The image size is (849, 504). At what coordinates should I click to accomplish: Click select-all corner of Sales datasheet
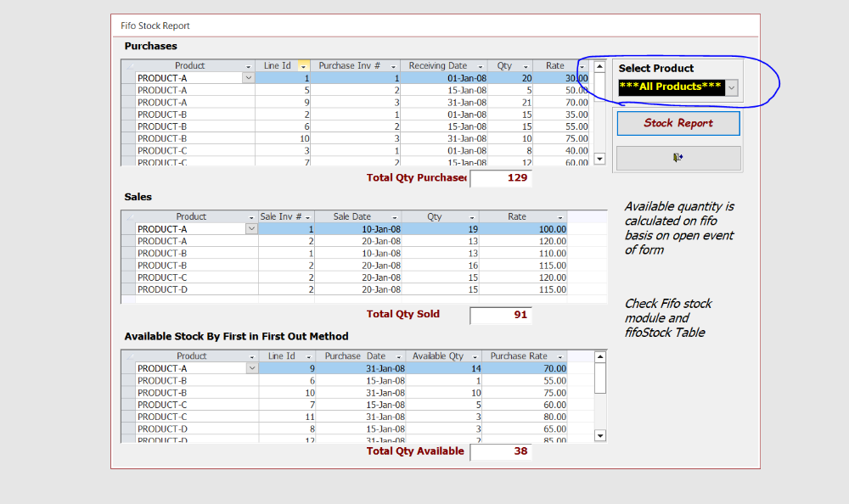pos(128,217)
